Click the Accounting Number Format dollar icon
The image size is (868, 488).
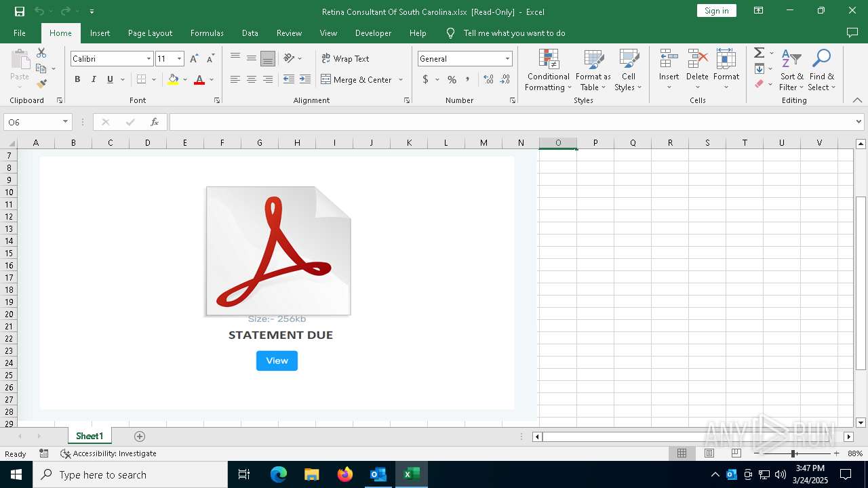(425, 79)
